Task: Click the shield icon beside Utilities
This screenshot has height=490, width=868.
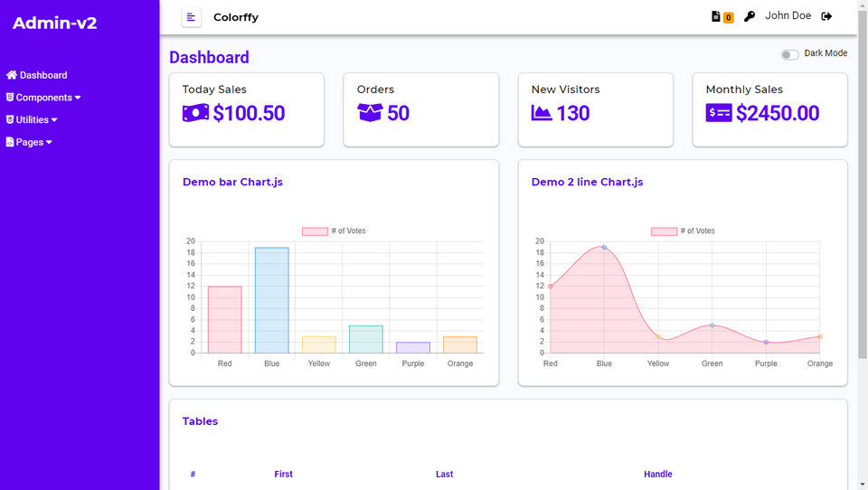Action: 10,119
